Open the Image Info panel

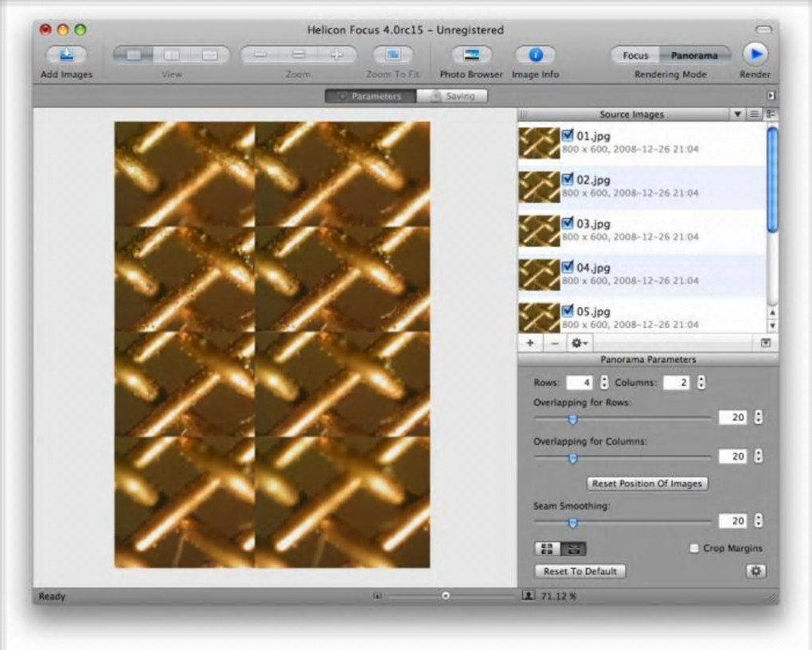[x=535, y=56]
